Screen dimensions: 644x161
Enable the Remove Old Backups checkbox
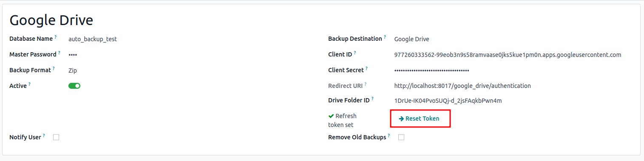click(x=401, y=137)
